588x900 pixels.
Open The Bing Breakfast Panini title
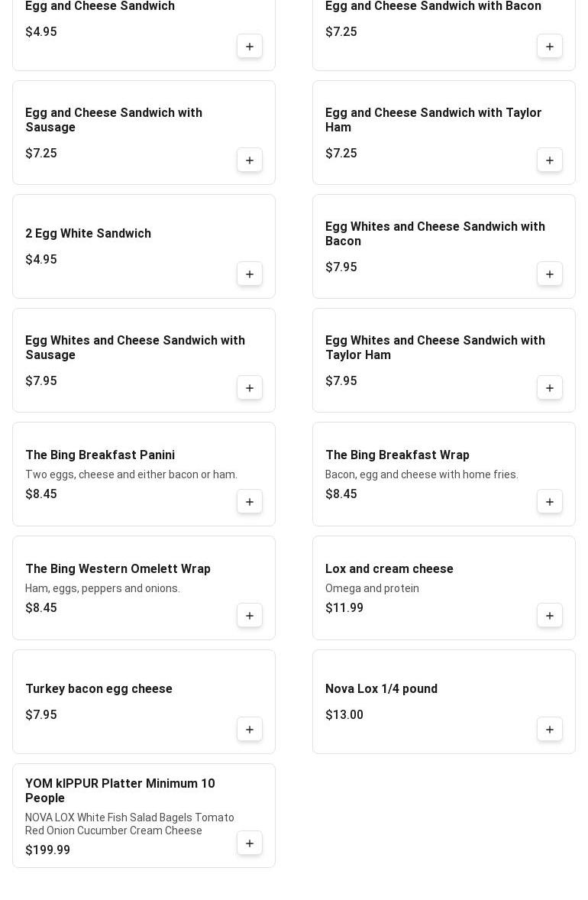pos(100,455)
